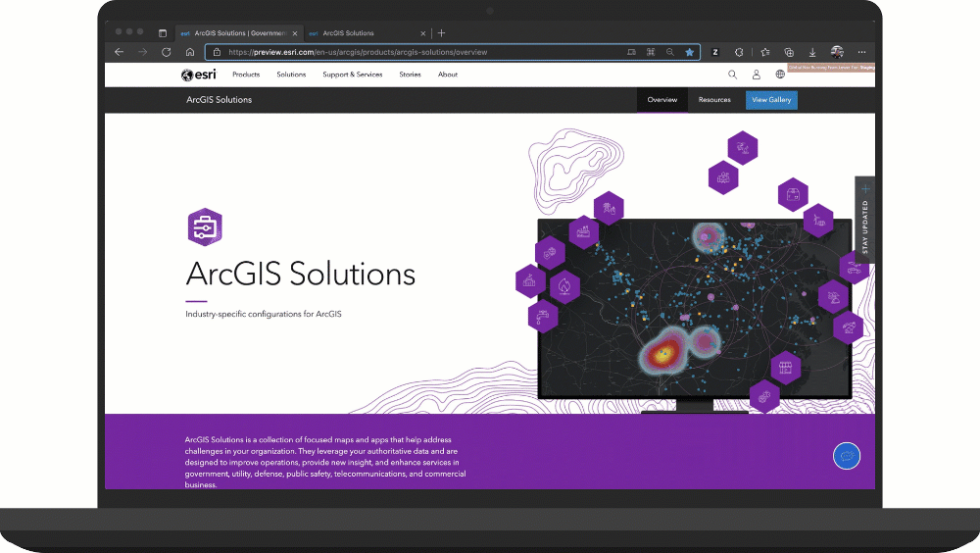
Task: Open the globe language selector icon
Action: tap(780, 75)
